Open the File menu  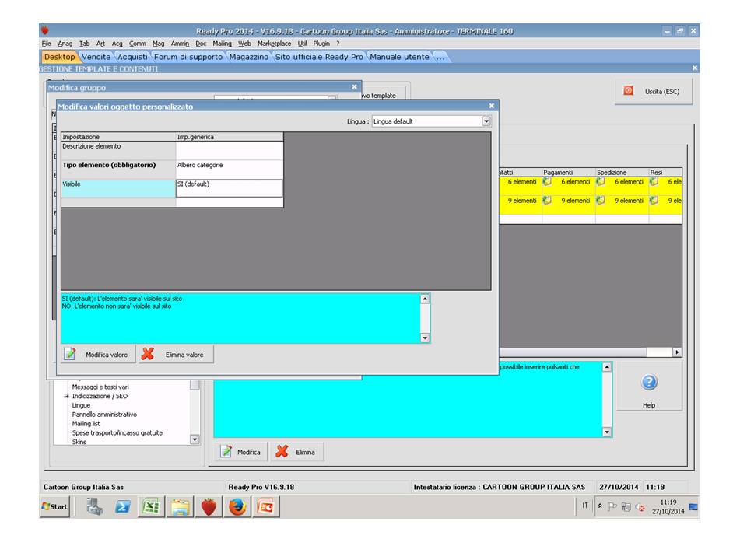point(46,44)
